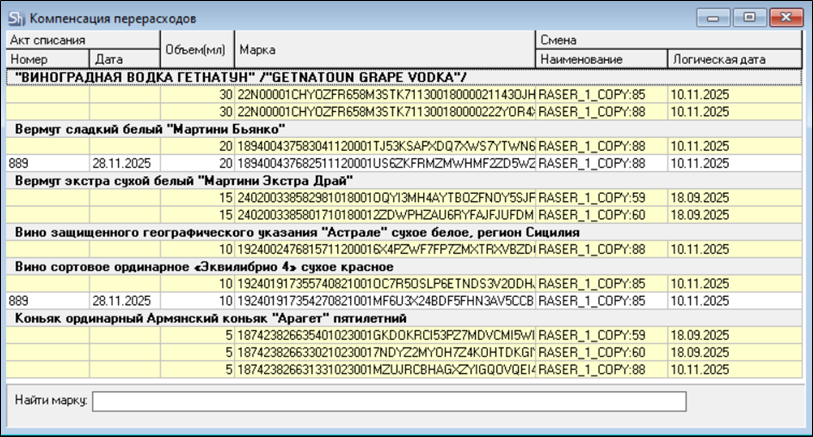Click the Объем(мл) column header
The width and height of the screenshot is (813, 437).
click(x=196, y=49)
